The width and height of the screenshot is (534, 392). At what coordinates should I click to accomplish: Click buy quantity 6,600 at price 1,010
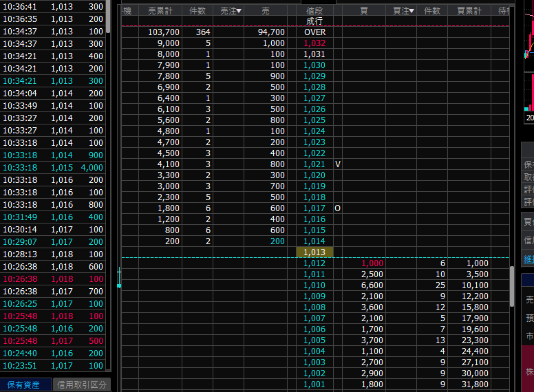372,285
